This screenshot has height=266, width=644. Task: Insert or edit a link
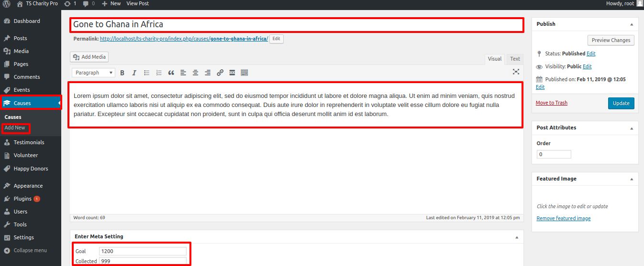(x=220, y=73)
